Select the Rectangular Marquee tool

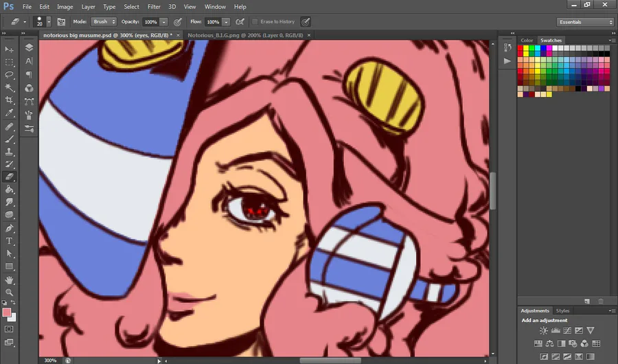click(9, 62)
